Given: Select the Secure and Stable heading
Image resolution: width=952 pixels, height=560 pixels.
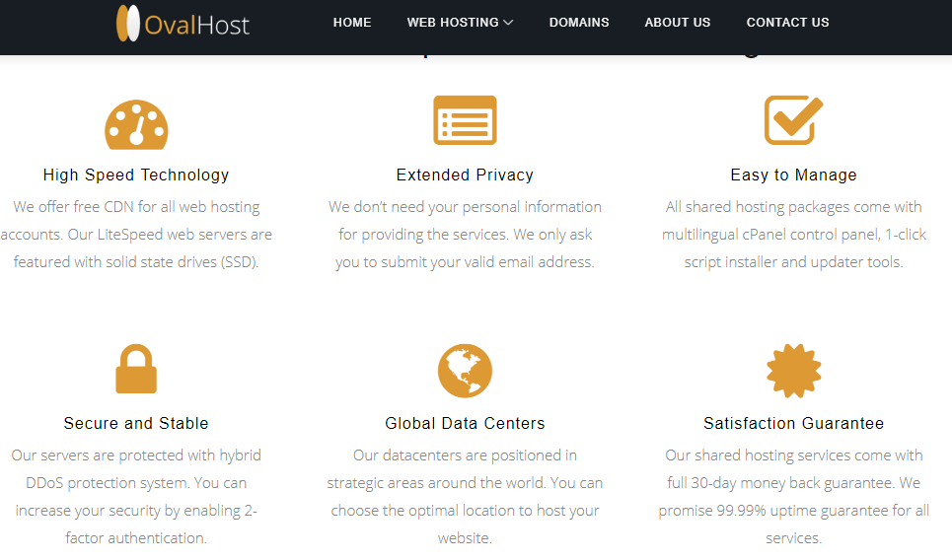Looking at the screenshot, I should tap(136, 423).
